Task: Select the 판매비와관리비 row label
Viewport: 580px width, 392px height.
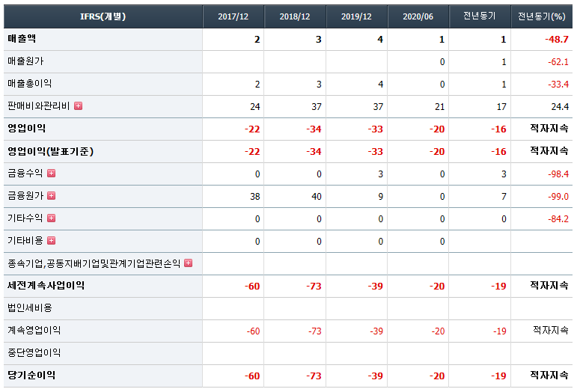Action: (x=39, y=106)
